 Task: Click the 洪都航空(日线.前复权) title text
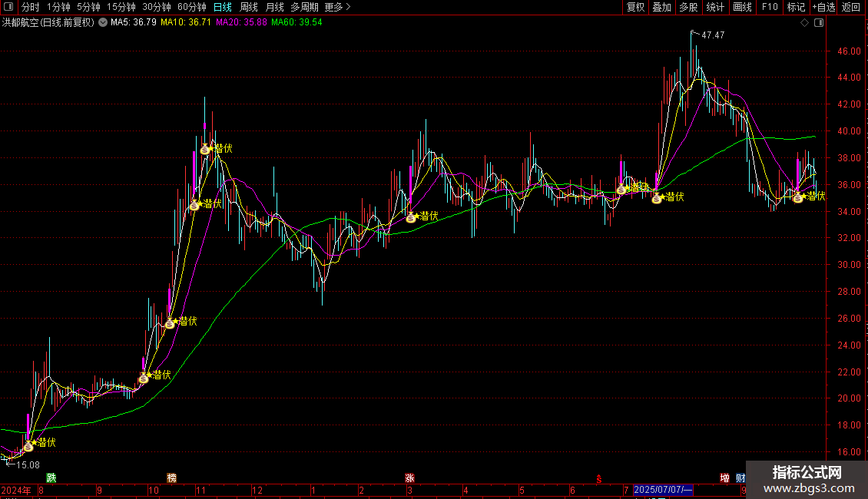tap(48, 22)
